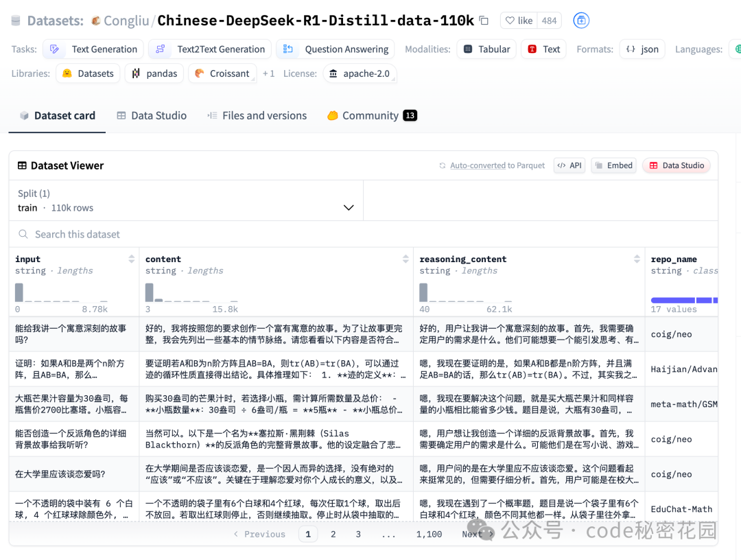The image size is (741, 560).
Task: Go to page 3
Action: pos(358,534)
